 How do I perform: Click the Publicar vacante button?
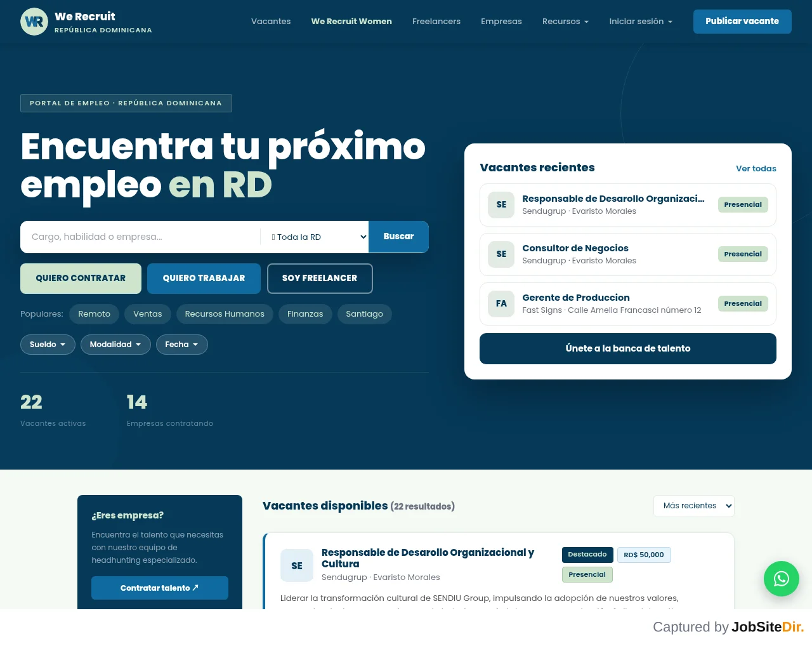[742, 22]
